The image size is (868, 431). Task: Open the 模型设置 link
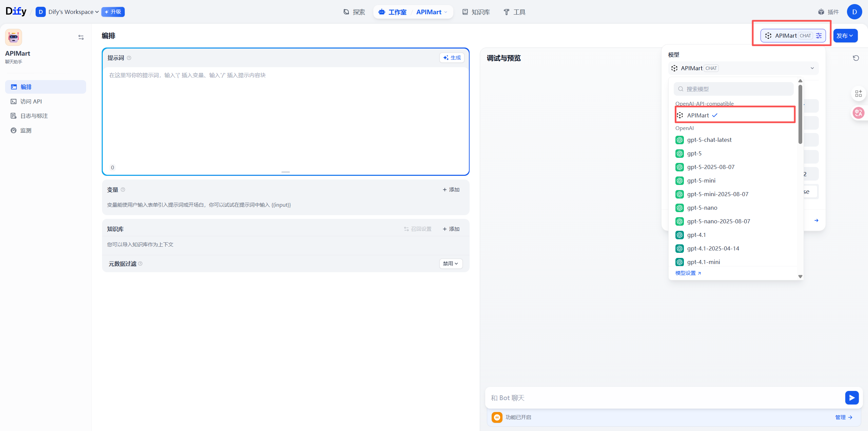(686, 273)
